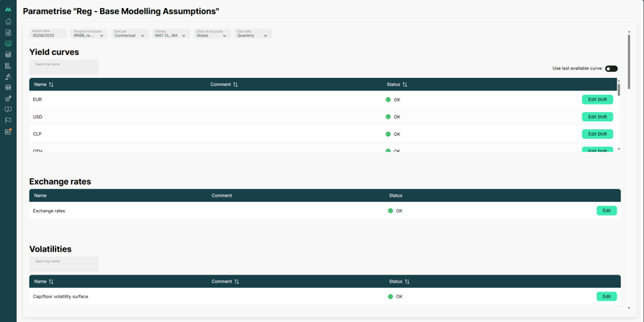Click the USD row OK status
Viewport: 644px width, 322px height.
point(393,116)
